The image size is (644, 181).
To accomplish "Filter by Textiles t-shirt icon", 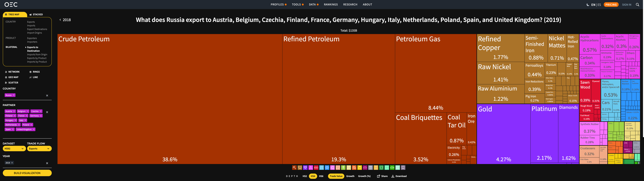I will click(x=381, y=168).
